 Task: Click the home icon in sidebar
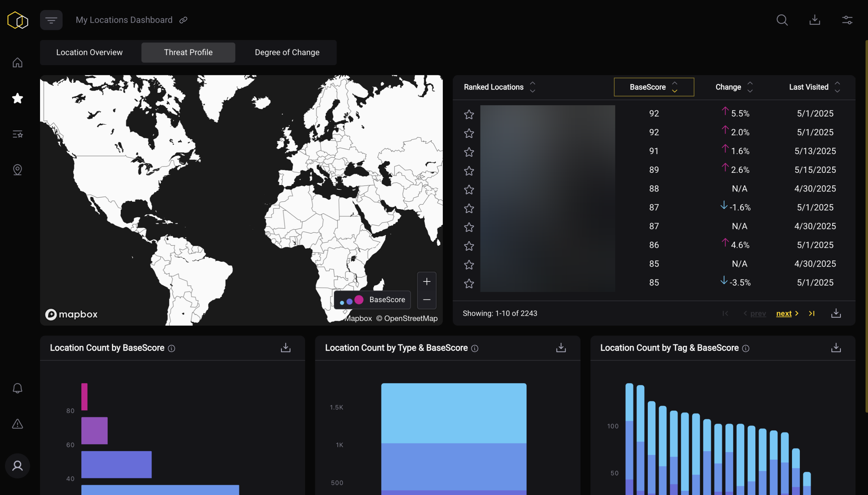point(17,62)
